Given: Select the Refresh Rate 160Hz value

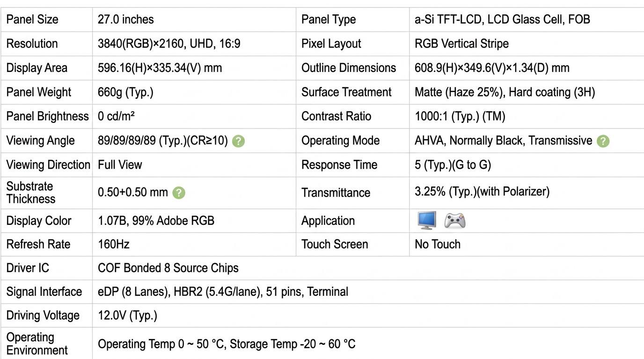Looking at the screenshot, I should [x=114, y=244].
